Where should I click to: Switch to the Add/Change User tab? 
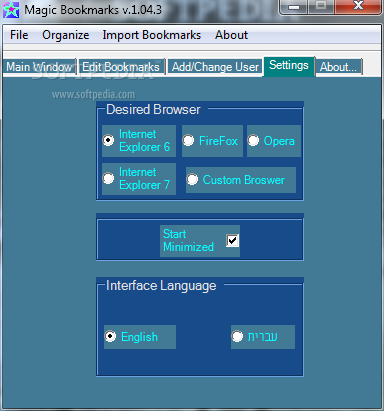click(x=215, y=67)
